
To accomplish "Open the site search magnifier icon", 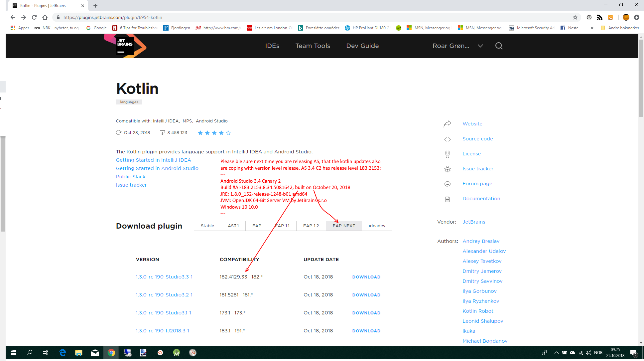I will click(499, 46).
